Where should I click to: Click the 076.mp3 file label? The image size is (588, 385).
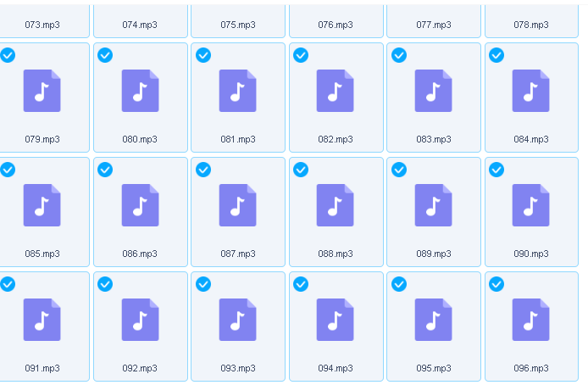pyautogui.click(x=336, y=25)
